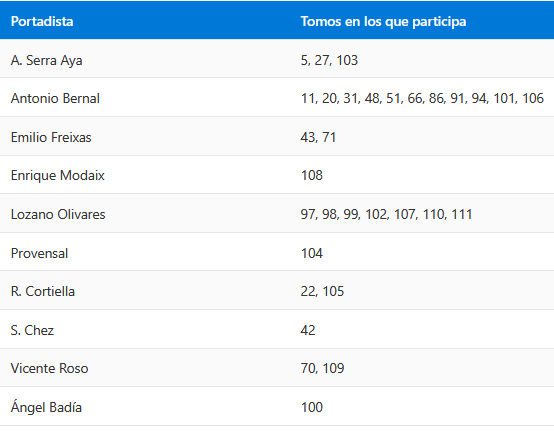Click volumes 5, 27, 103 cell

[329, 60]
